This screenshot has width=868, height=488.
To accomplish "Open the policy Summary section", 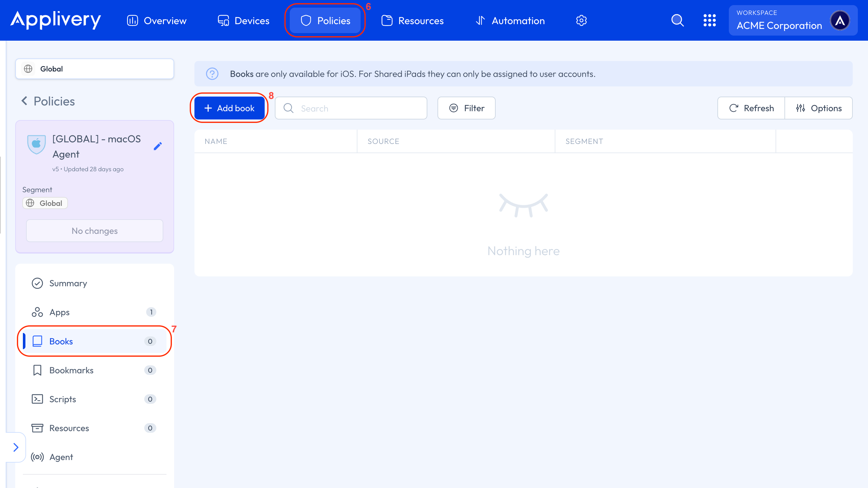I will (68, 283).
